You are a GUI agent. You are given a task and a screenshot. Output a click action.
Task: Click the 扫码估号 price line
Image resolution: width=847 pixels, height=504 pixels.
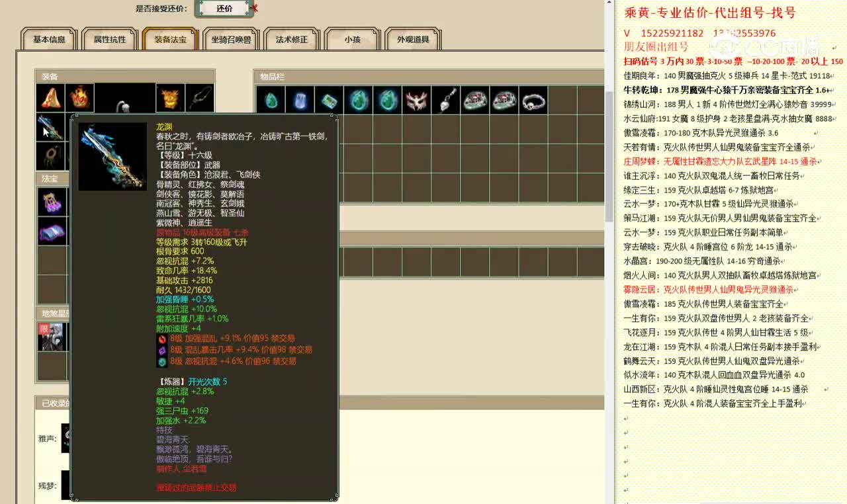point(733,62)
